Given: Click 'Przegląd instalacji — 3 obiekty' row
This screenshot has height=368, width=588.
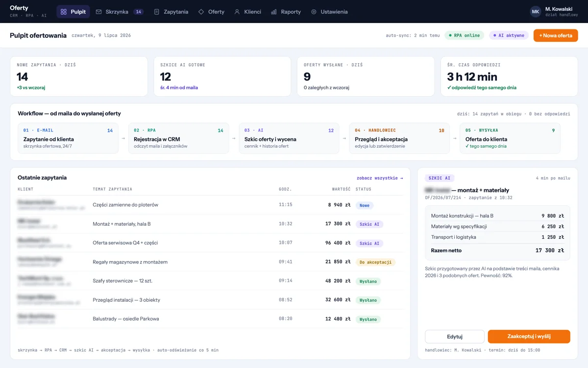Looking at the screenshot, I should point(210,300).
